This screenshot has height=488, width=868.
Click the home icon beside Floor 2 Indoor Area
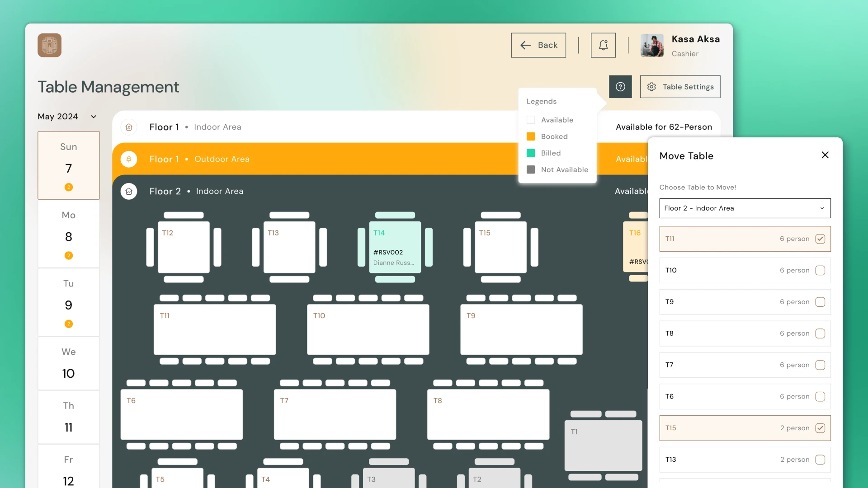point(129,191)
